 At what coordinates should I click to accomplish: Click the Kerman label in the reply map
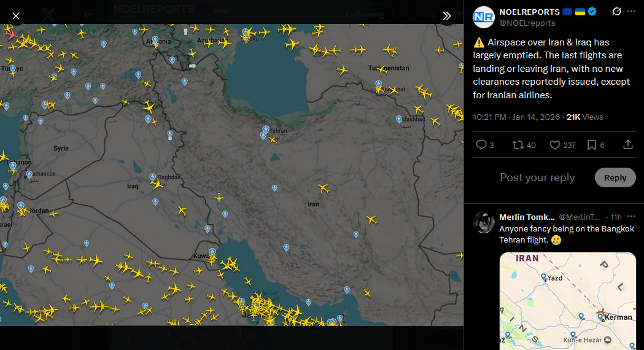pos(619,317)
